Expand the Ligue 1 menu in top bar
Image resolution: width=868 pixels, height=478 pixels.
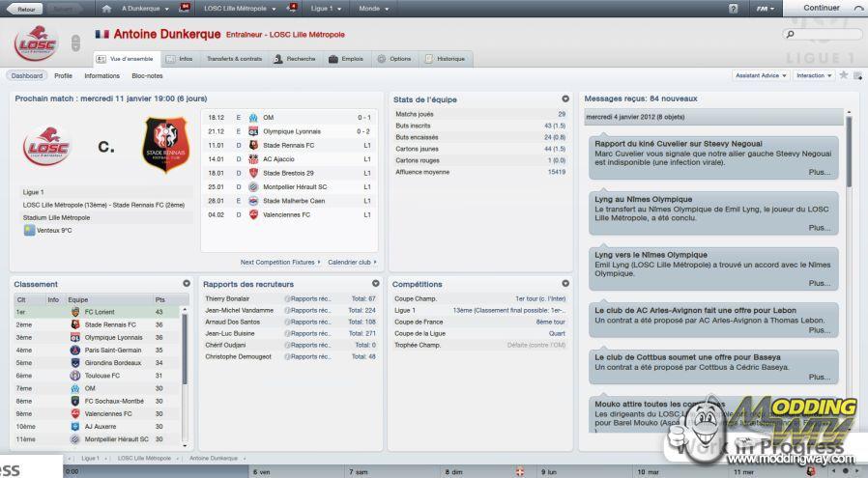coord(325,8)
